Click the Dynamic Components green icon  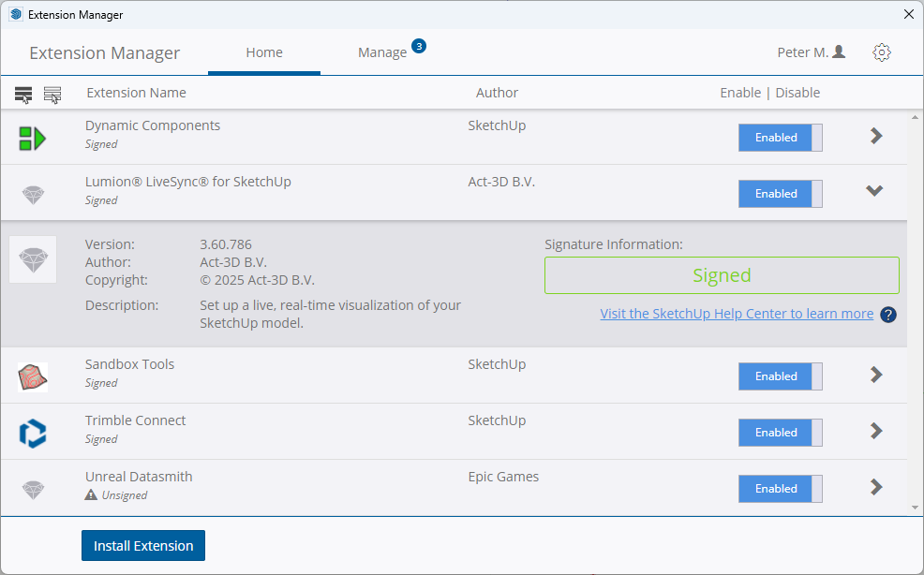coord(33,139)
